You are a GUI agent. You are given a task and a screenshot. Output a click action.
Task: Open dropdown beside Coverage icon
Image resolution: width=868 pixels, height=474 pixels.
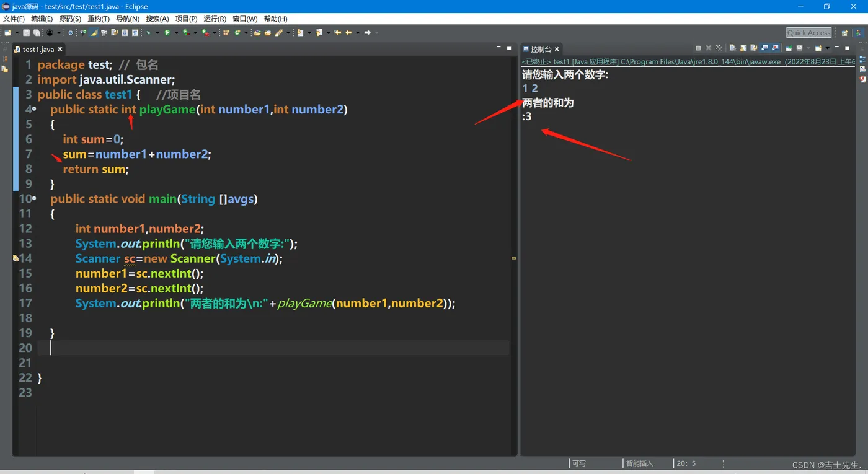(x=195, y=32)
